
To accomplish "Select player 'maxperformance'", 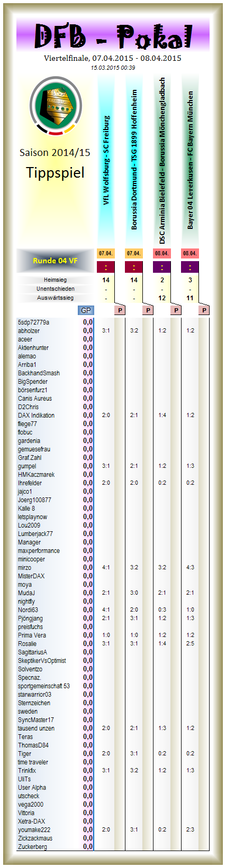I will click(x=39, y=550).
